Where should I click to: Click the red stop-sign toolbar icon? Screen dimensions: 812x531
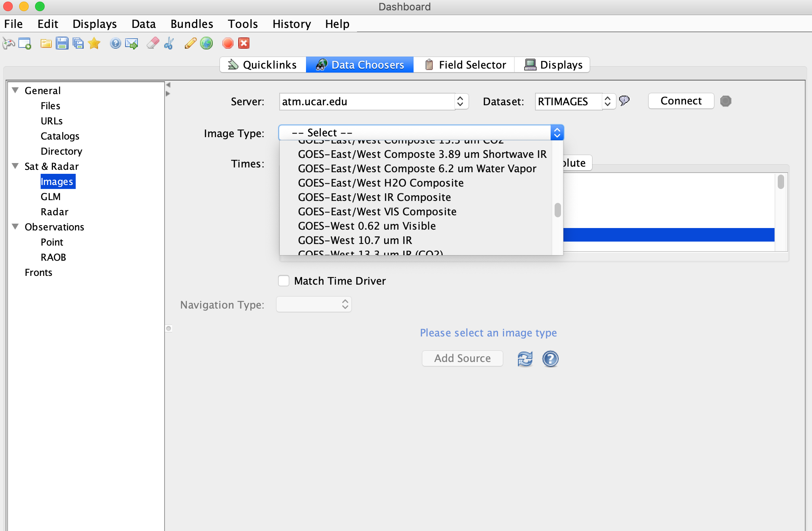click(228, 43)
